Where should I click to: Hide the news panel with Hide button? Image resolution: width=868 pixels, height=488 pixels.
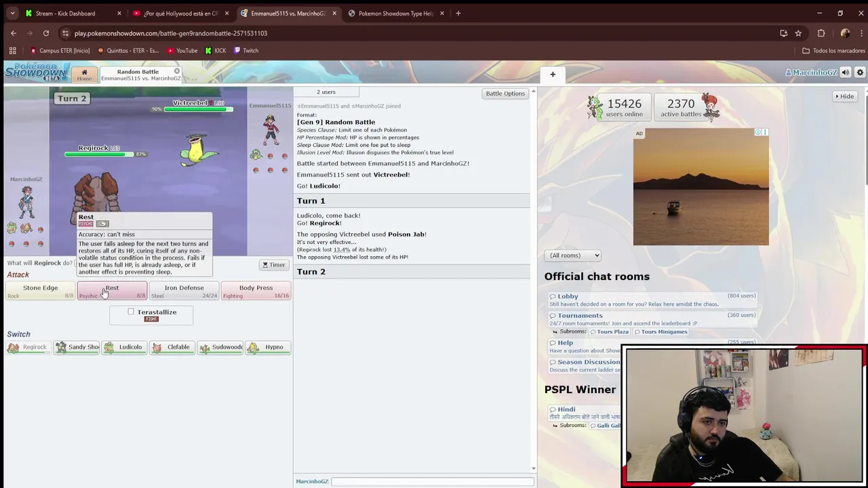(x=845, y=96)
